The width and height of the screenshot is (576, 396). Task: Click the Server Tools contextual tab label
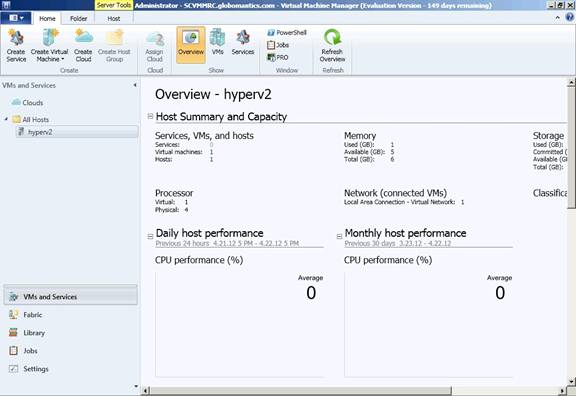click(114, 5)
